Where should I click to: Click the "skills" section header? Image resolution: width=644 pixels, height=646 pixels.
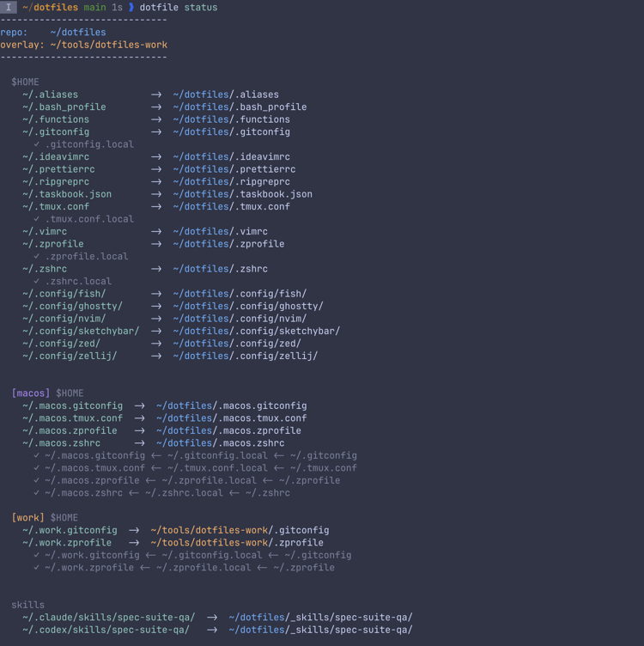pos(28,605)
